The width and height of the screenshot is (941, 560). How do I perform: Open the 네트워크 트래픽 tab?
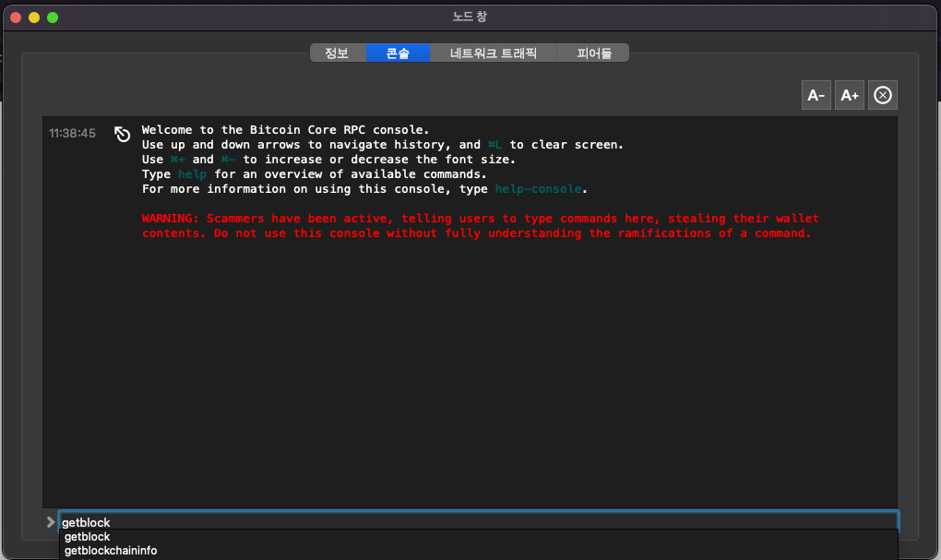[x=494, y=53]
